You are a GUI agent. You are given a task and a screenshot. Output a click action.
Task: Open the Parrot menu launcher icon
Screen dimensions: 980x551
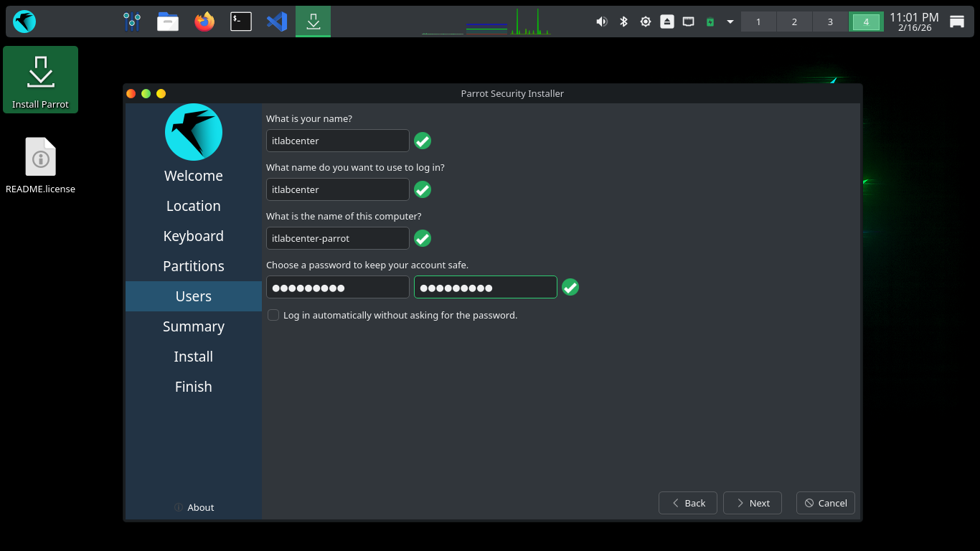click(x=24, y=22)
